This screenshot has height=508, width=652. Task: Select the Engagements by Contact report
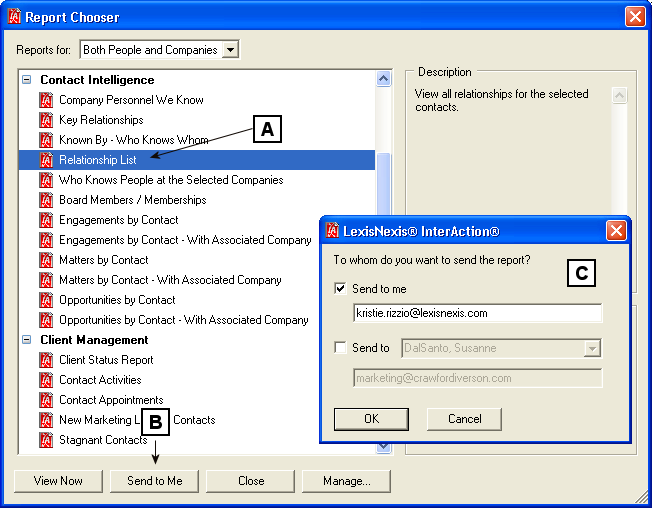(x=119, y=220)
